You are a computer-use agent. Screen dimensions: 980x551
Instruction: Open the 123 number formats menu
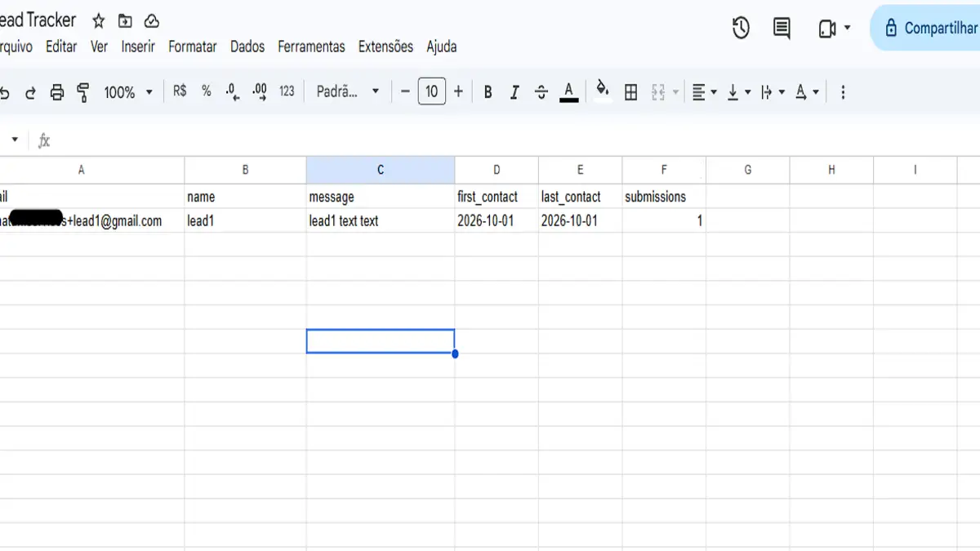pos(287,91)
